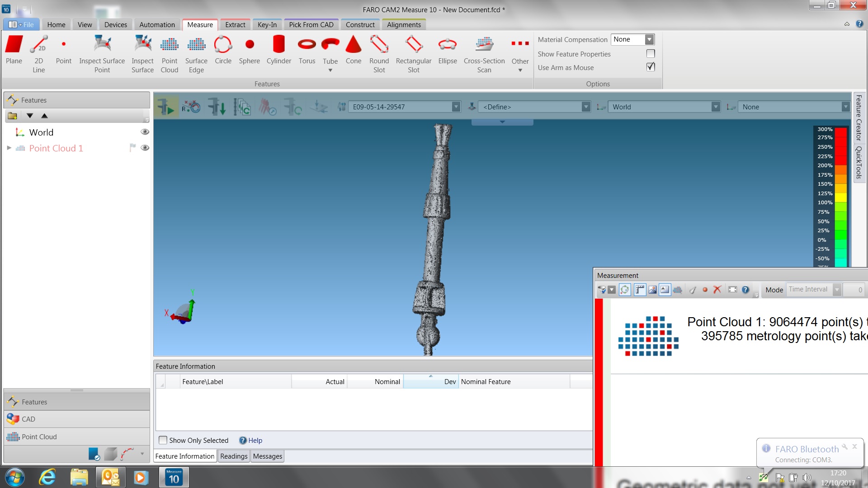Choose the Circle measure tool

[223, 50]
